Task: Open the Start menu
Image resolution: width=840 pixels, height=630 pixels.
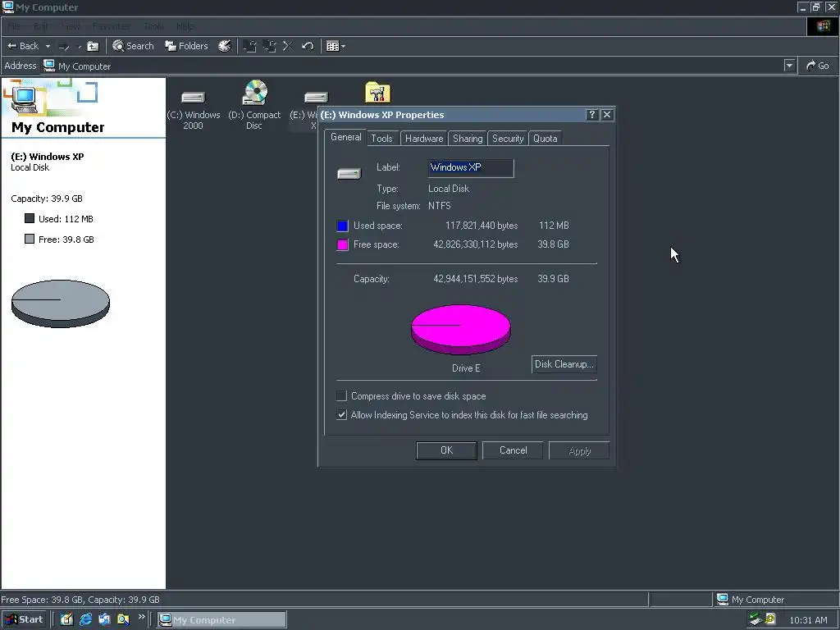Action: (24, 620)
